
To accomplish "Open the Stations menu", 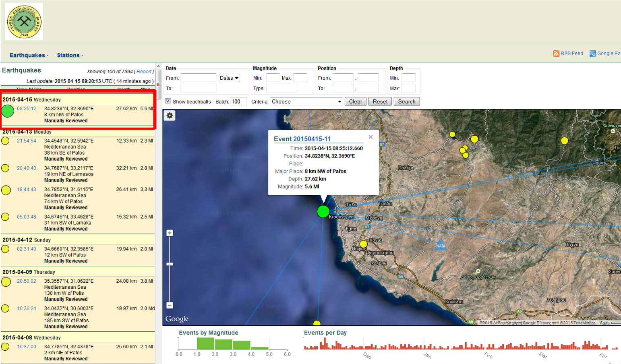I will coord(70,55).
